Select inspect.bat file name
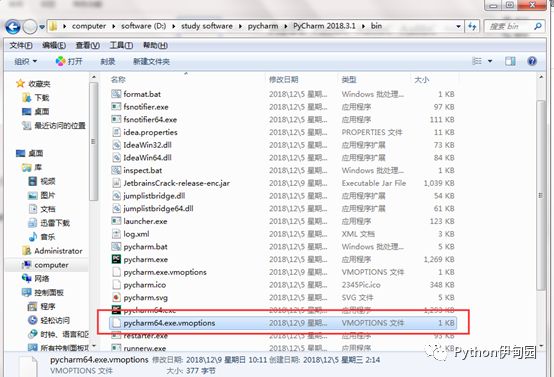 pyautogui.click(x=143, y=170)
